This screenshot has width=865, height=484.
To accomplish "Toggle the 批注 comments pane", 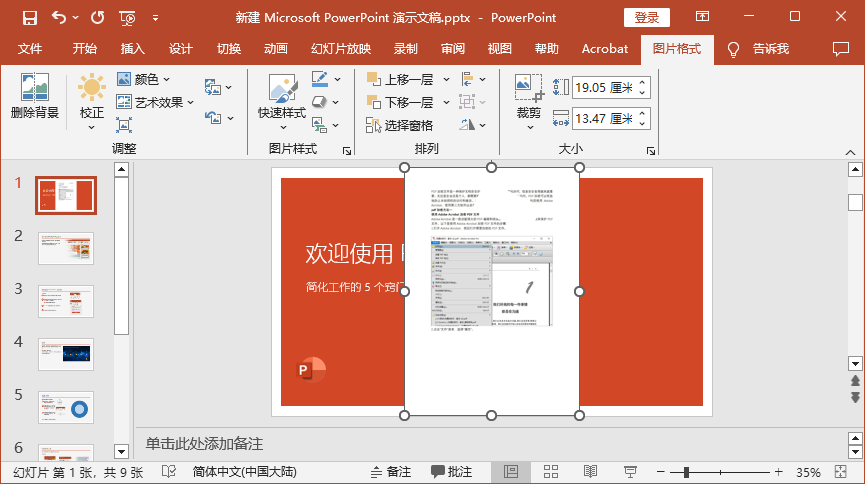I will click(x=452, y=472).
